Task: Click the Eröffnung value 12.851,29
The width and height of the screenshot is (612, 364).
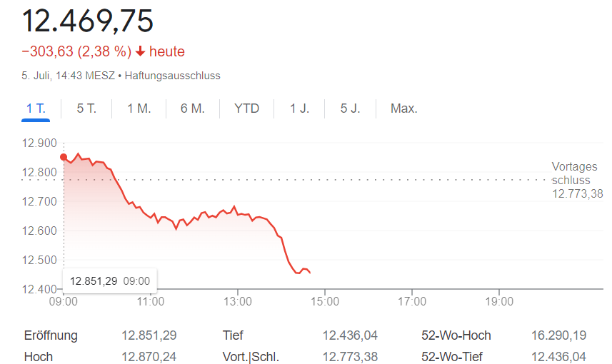Action: pyautogui.click(x=151, y=335)
